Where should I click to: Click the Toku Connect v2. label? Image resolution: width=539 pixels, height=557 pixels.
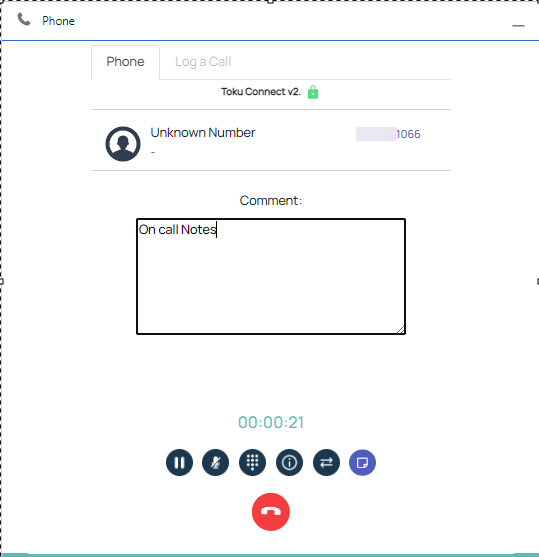coord(261,92)
